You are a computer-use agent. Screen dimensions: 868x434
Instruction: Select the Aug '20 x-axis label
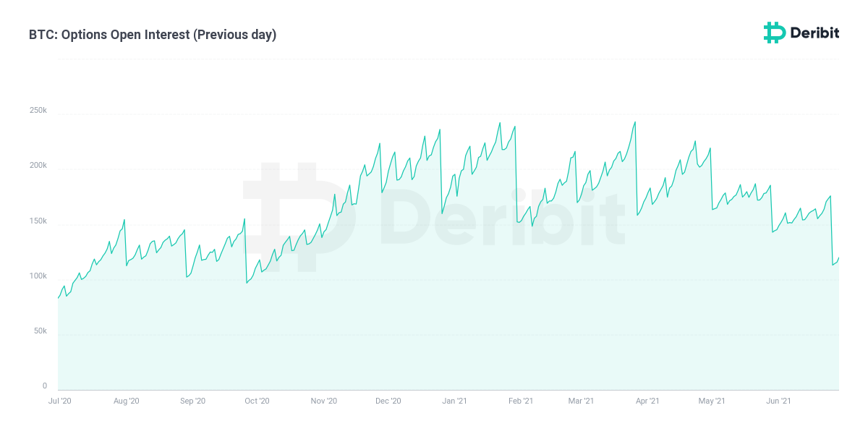coord(126,401)
